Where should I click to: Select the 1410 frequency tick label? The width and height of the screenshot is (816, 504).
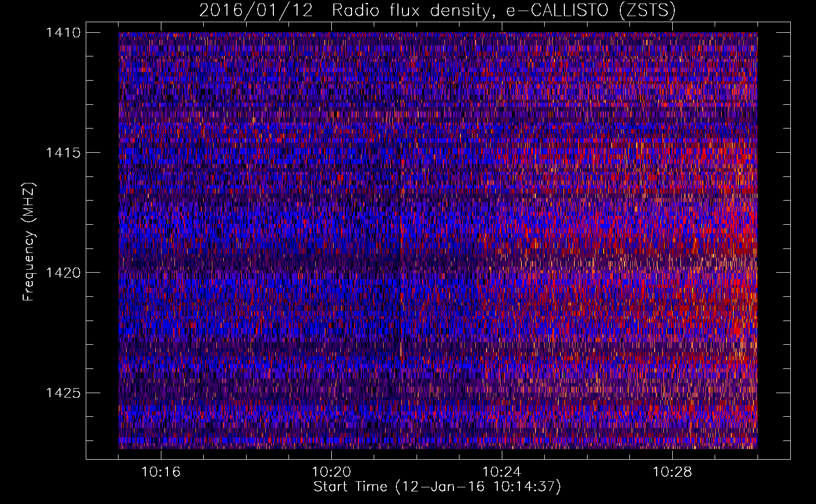63,33
